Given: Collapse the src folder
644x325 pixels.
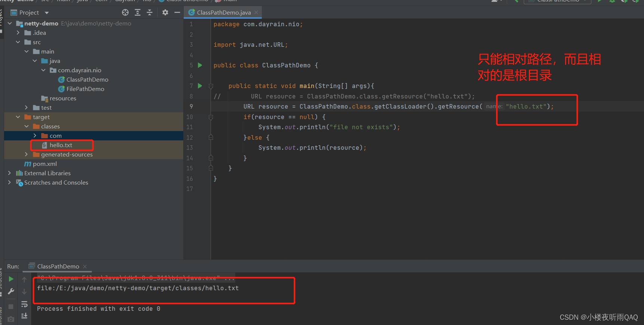Looking at the screenshot, I should click(x=18, y=42).
